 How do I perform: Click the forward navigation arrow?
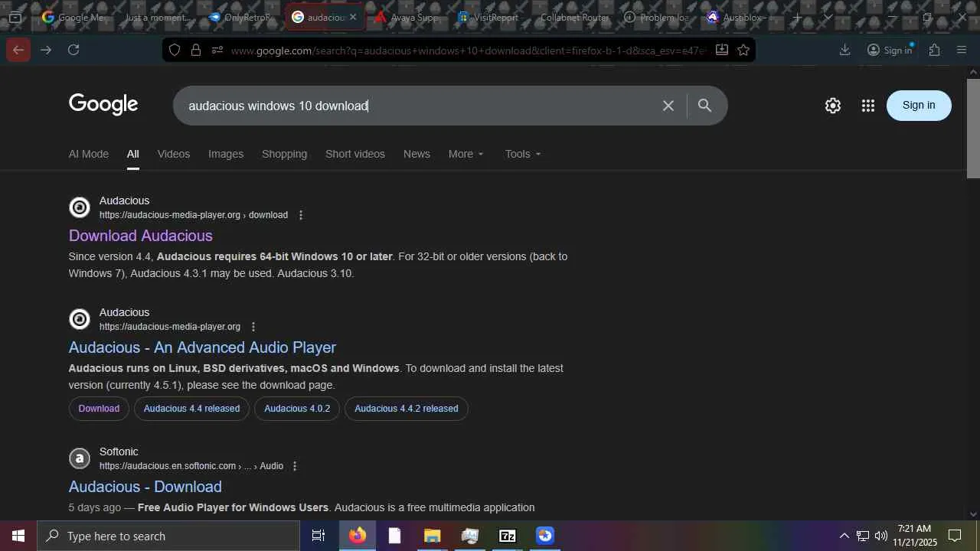[x=46, y=50]
